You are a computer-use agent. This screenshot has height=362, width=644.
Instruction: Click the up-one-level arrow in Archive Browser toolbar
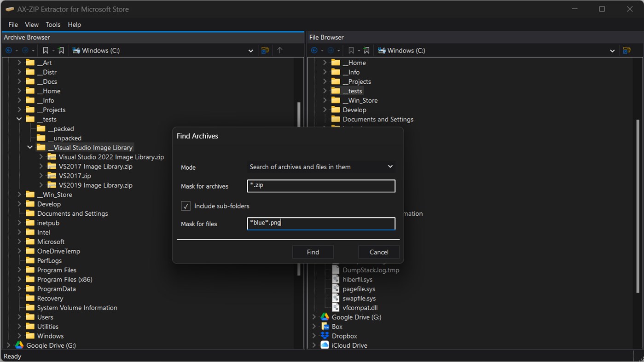point(280,50)
